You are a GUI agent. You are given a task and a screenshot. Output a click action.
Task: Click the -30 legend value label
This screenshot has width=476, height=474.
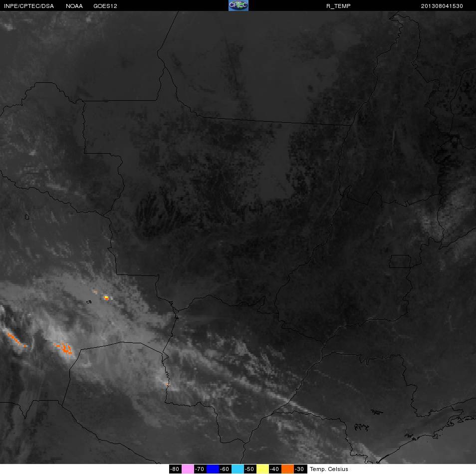pos(299,469)
